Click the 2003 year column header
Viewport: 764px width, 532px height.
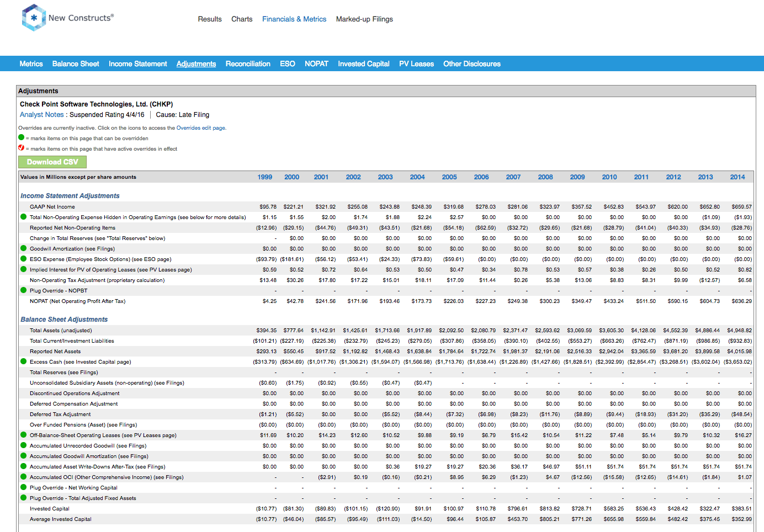(385, 177)
